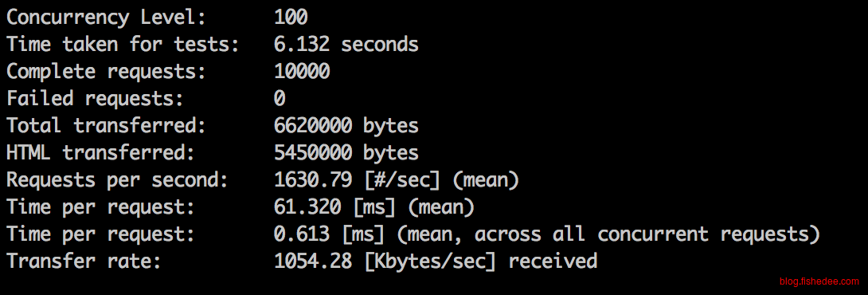Select the 6620000 bytes value

[346, 127]
